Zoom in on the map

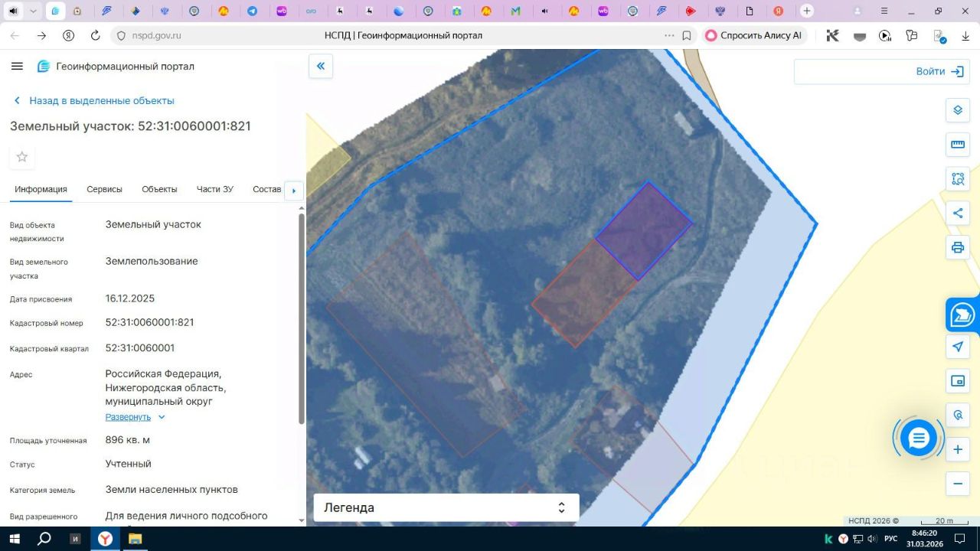click(x=957, y=450)
